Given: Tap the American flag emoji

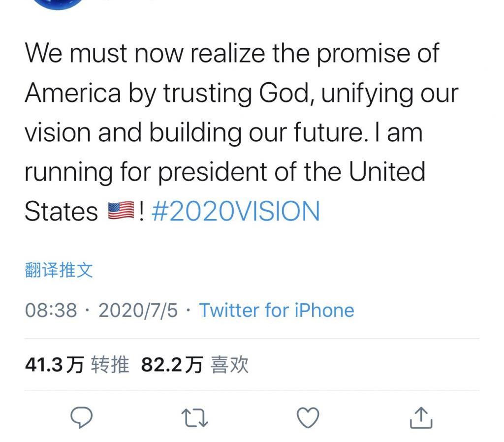Looking at the screenshot, I should [x=121, y=212].
